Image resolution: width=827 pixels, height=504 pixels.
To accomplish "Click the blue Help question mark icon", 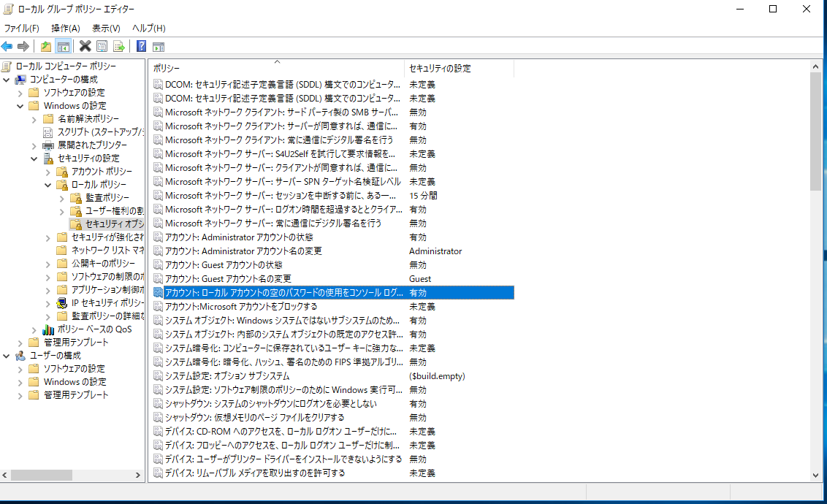I will point(141,47).
